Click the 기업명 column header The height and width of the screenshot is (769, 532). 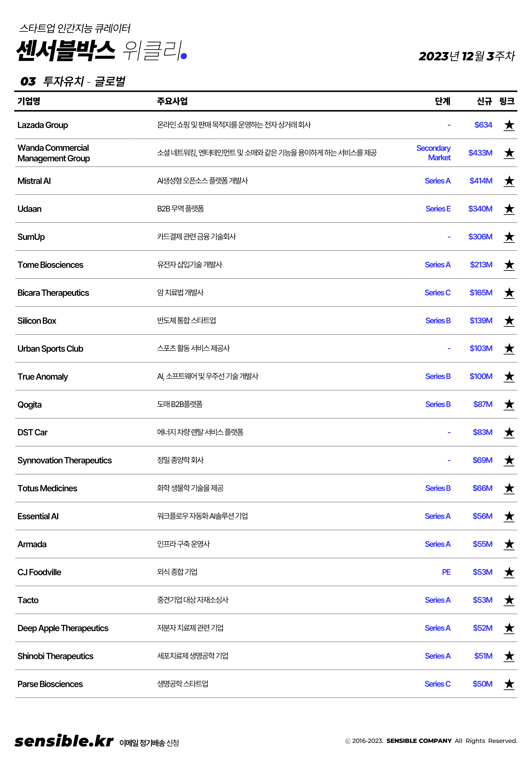click(x=29, y=101)
